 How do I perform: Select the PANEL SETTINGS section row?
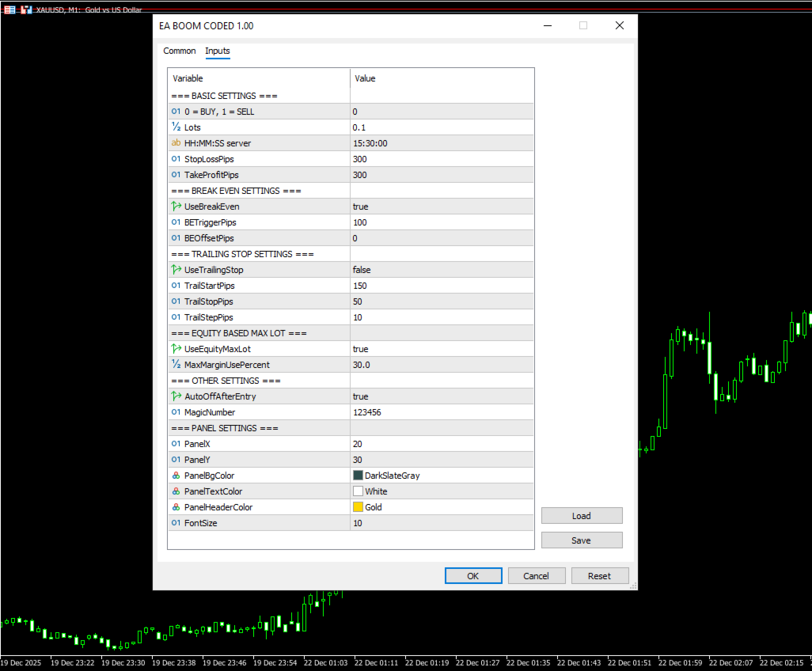click(351, 427)
